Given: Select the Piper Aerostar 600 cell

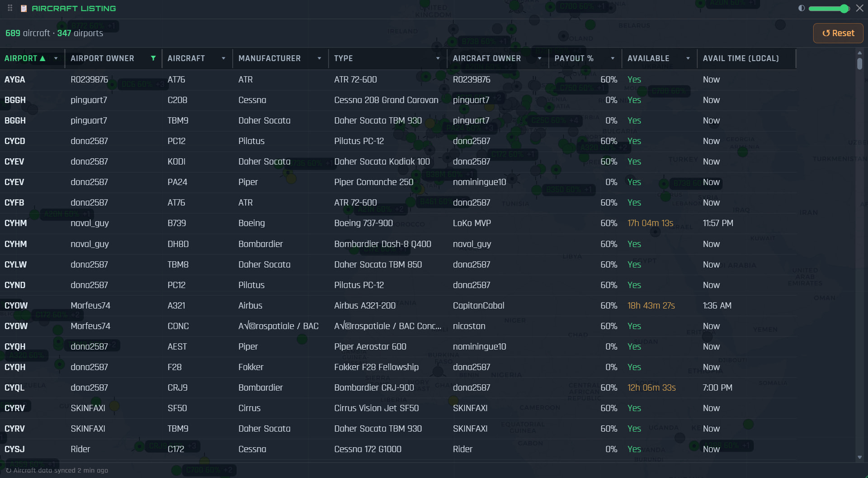Looking at the screenshot, I should [x=370, y=347].
